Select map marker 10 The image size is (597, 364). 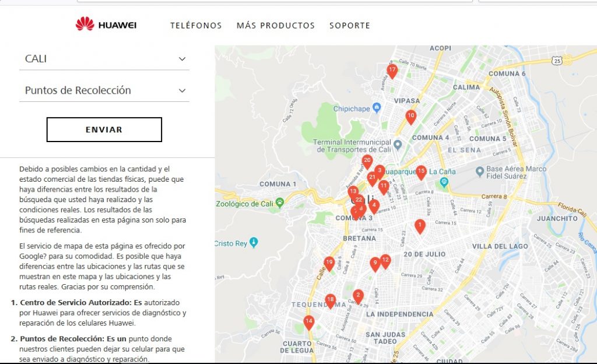[x=410, y=116]
